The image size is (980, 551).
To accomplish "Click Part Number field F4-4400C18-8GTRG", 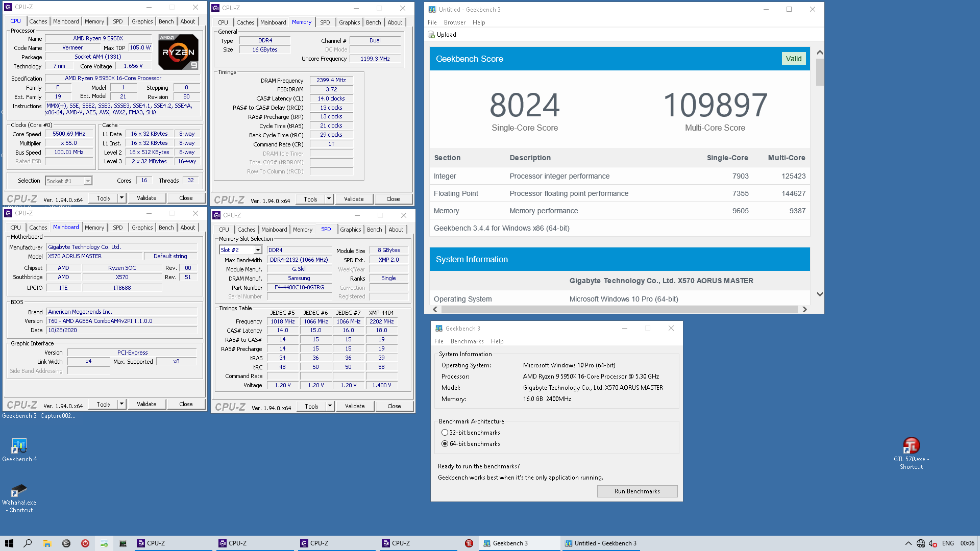I will pyautogui.click(x=299, y=287).
